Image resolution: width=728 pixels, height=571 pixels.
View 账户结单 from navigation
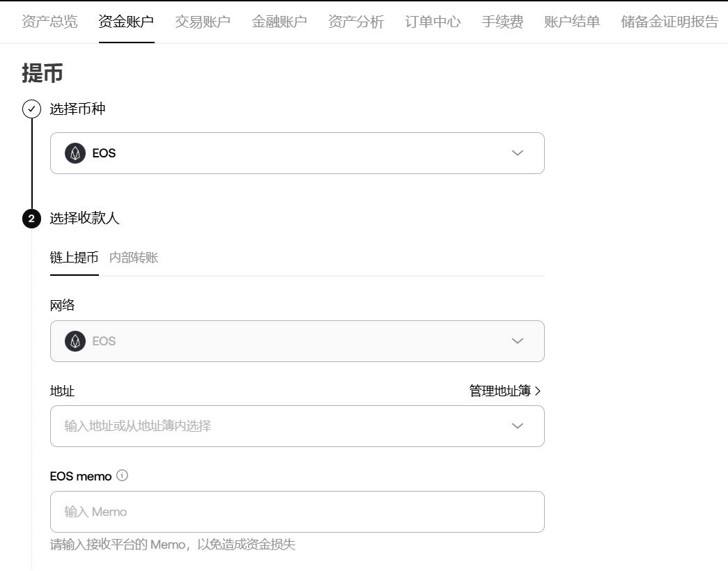(x=572, y=22)
